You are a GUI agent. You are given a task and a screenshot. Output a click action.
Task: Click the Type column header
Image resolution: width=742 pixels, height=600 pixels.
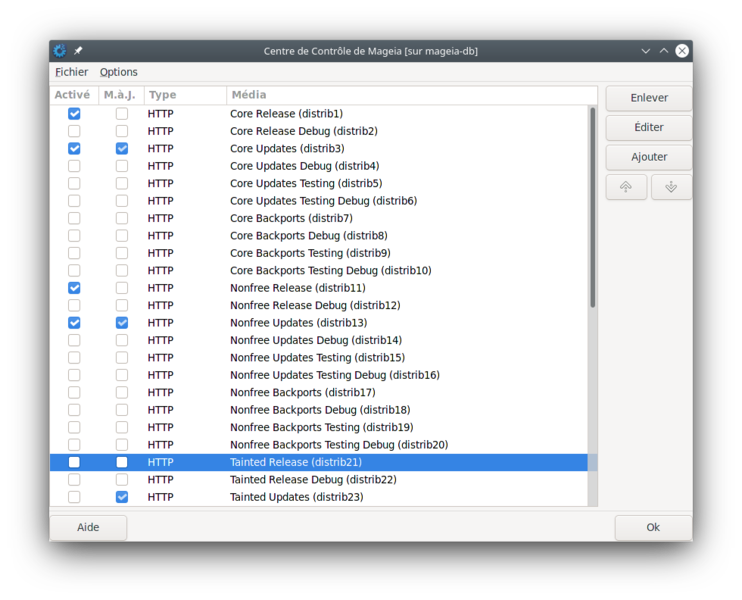(x=185, y=95)
